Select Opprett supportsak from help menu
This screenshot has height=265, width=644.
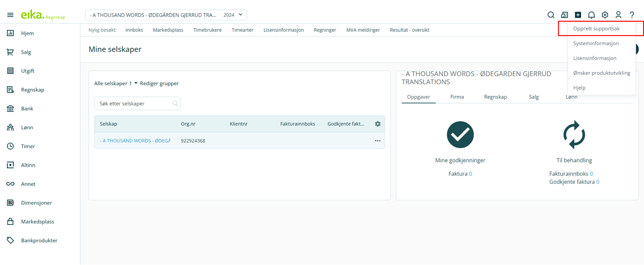pyautogui.click(x=596, y=29)
